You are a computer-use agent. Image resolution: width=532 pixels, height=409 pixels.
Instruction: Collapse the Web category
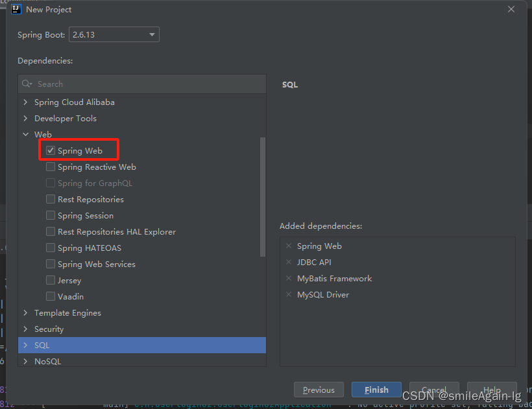click(x=25, y=134)
